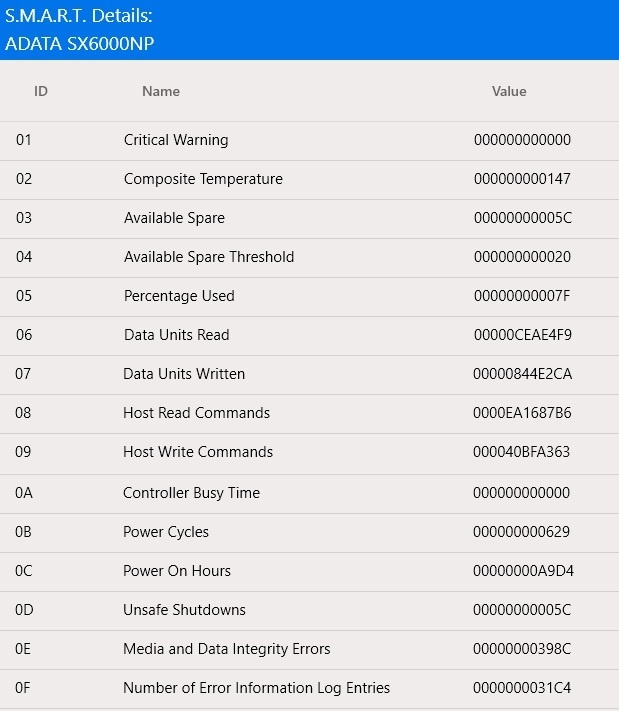This screenshot has height=711, width=619.
Task: Click Data Units Written value 00000844E2CA
Action: click(x=522, y=374)
